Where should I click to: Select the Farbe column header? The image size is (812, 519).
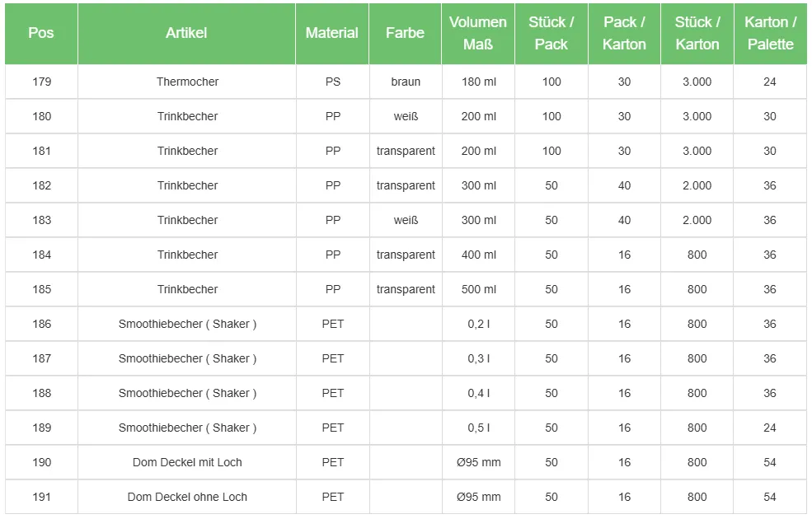click(x=405, y=33)
